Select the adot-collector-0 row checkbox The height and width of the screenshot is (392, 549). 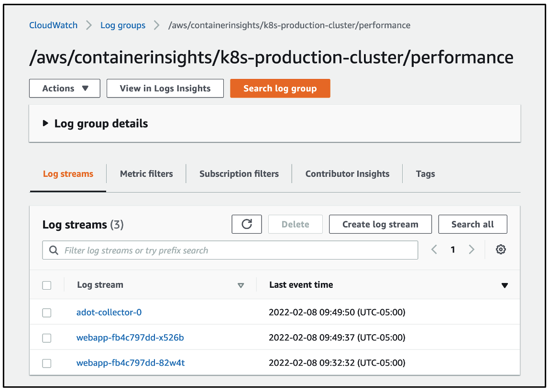pos(46,313)
